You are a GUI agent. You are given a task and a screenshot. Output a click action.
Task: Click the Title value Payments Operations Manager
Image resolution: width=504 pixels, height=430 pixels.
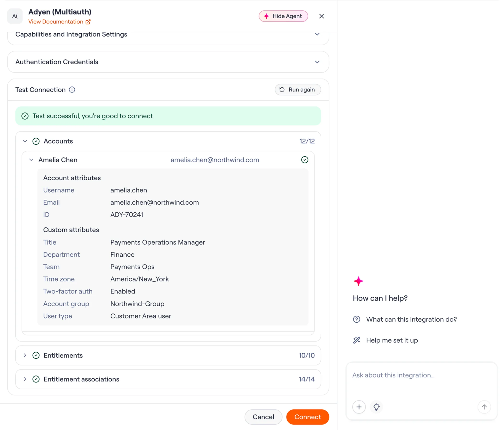tap(158, 242)
